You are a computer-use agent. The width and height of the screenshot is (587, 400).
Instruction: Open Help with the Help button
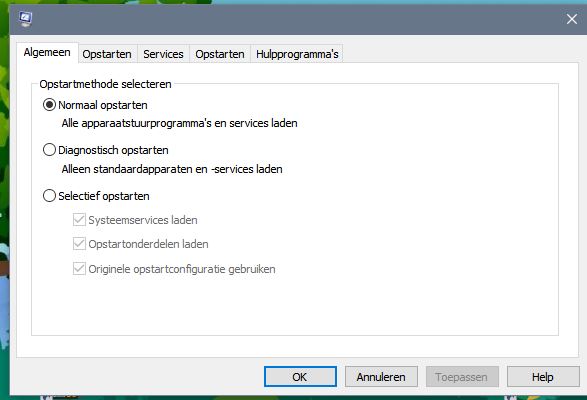(x=543, y=376)
